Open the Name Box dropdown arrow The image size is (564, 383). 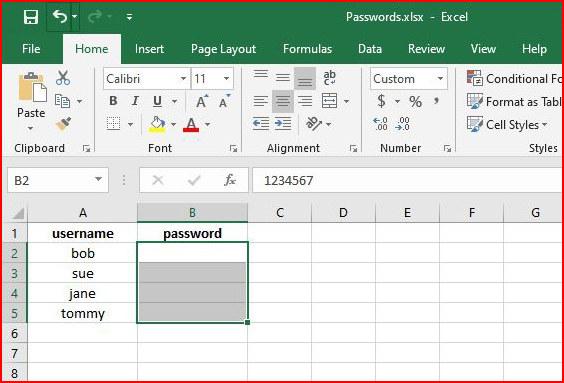[98, 179]
